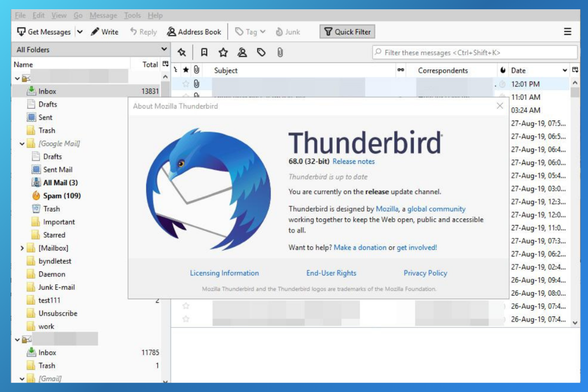588x392 pixels.
Task: Select the Write message icon
Action: point(103,32)
